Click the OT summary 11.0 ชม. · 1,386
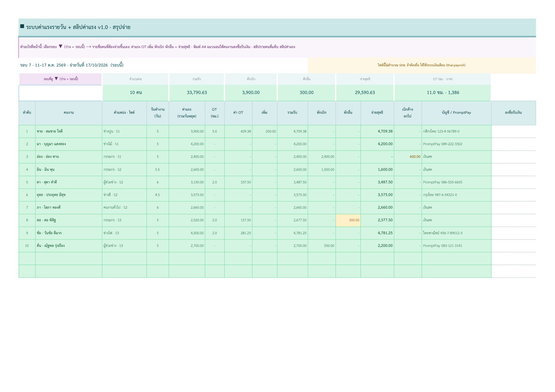The image size is (555, 392). pyautogui.click(x=442, y=92)
